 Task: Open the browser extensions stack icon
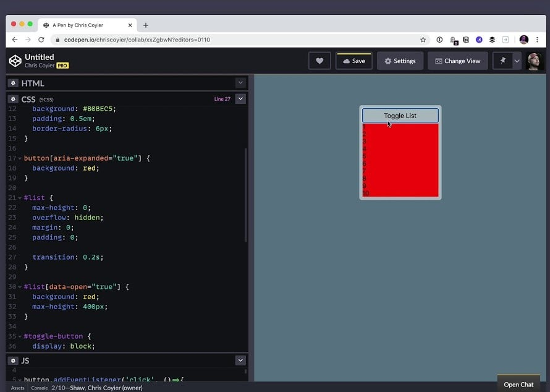pyautogui.click(x=493, y=39)
